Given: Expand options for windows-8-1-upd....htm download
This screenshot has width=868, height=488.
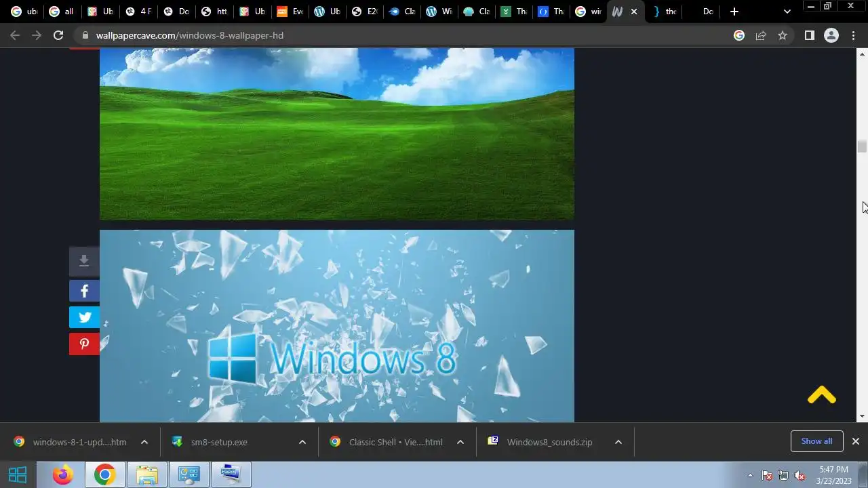Looking at the screenshot, I should [144, 442].
